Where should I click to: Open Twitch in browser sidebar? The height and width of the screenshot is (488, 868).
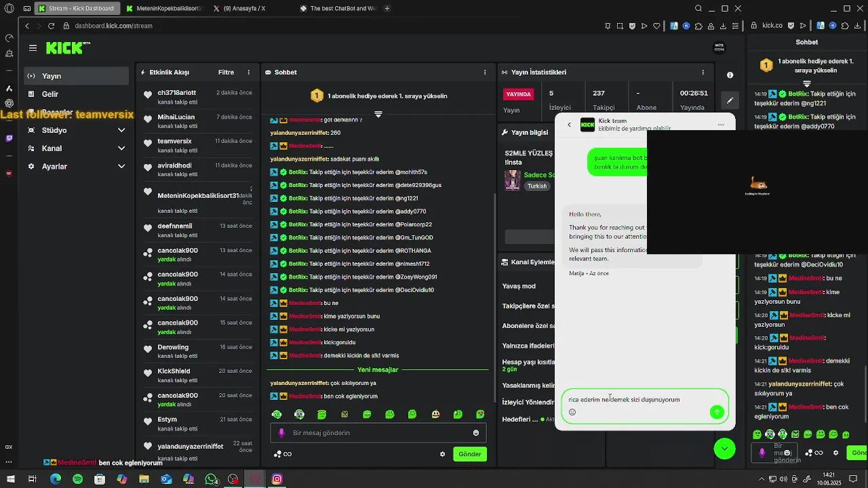point(9,138)
